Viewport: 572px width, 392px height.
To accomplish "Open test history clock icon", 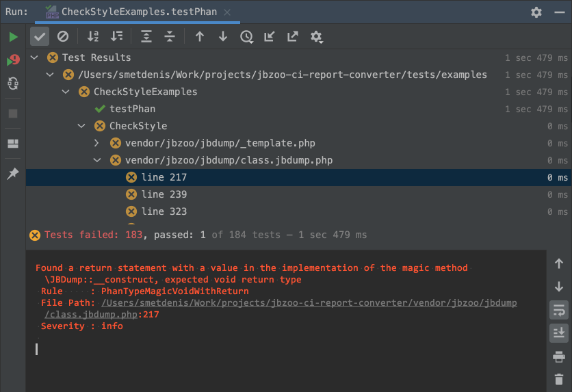I will 246,37.
